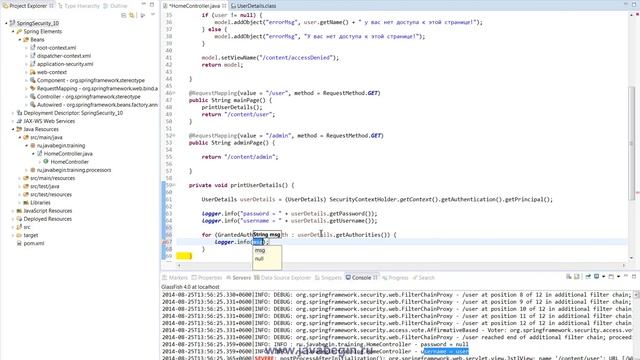Screen dimensions: 640x360
Task: Click highlighted 'username = user' console text
Action: click(x=446, y=351)
